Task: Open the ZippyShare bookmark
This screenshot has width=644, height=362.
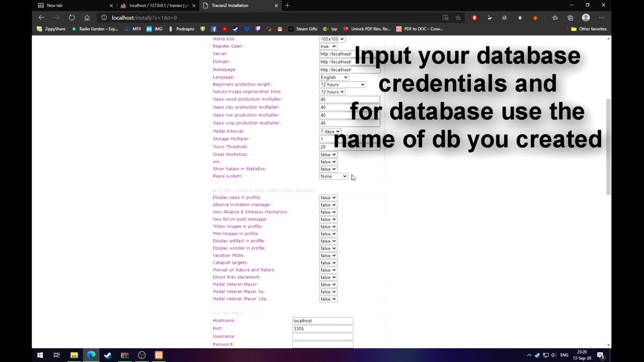Action: point(51,29)
